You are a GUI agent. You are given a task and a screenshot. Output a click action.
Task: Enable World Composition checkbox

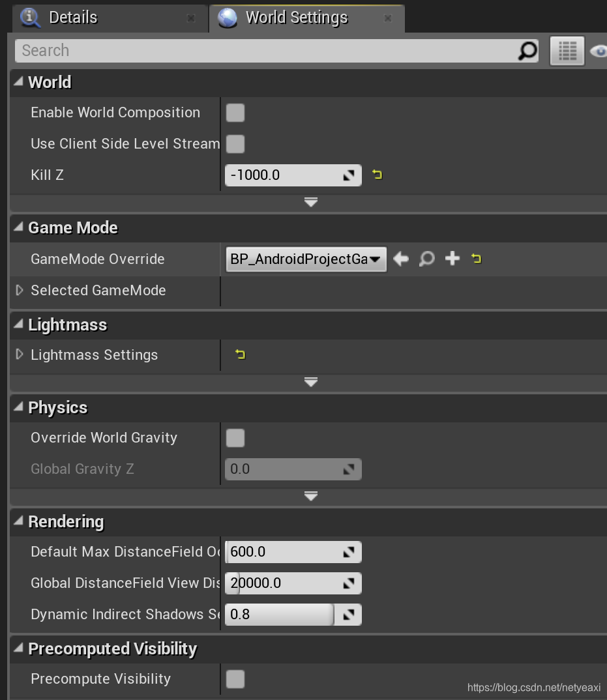(235, 113)
